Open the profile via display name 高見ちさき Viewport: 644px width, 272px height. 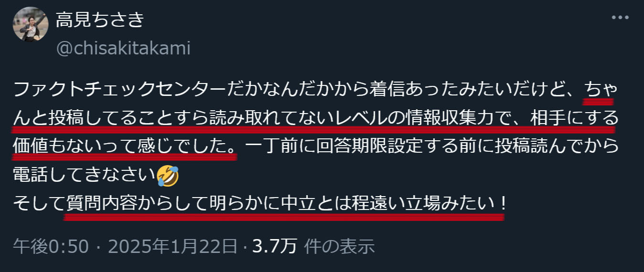click(100, 20)
